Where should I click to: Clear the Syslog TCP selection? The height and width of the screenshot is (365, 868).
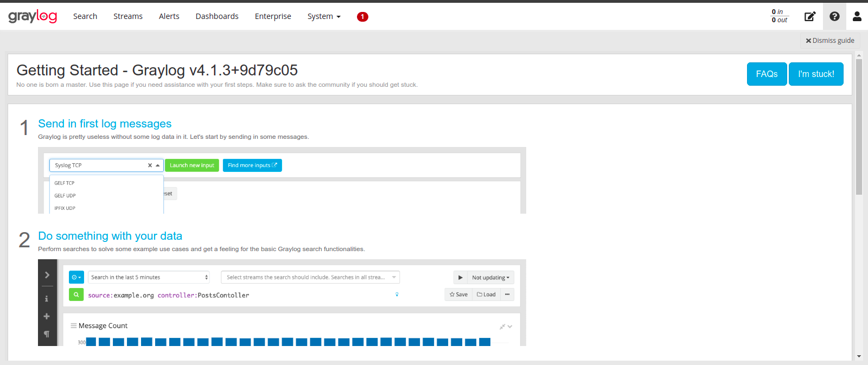(150, 165)
